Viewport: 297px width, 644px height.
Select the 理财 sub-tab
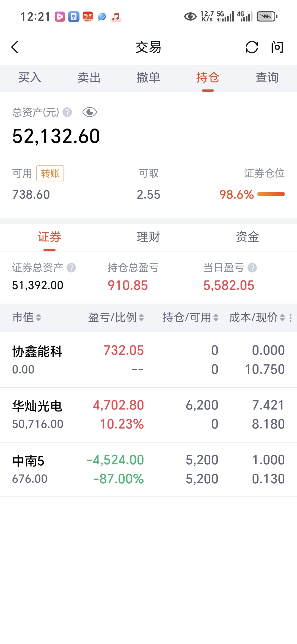[x=148, y=237]
